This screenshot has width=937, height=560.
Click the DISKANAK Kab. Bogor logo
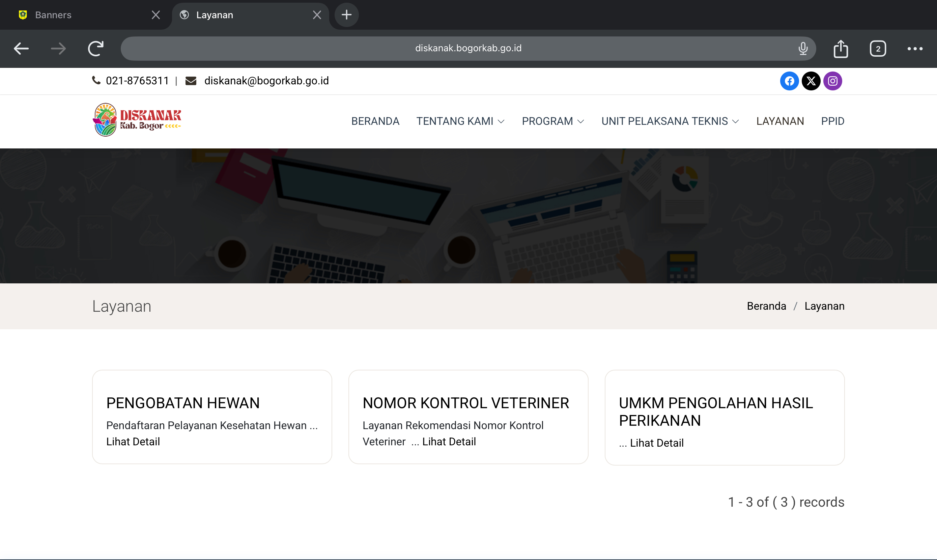pyautogui.click(x=137, y=120)
